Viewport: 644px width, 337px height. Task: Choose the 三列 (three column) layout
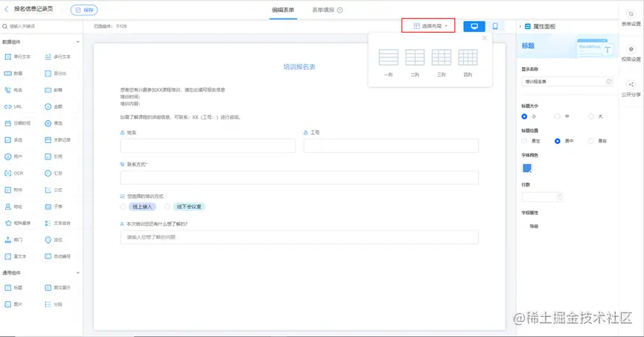tap(441, 63)
